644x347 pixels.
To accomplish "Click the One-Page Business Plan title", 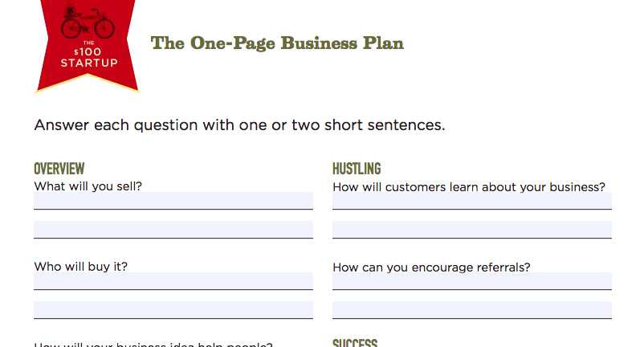I will pyautogui.click(x=277, y=43).
